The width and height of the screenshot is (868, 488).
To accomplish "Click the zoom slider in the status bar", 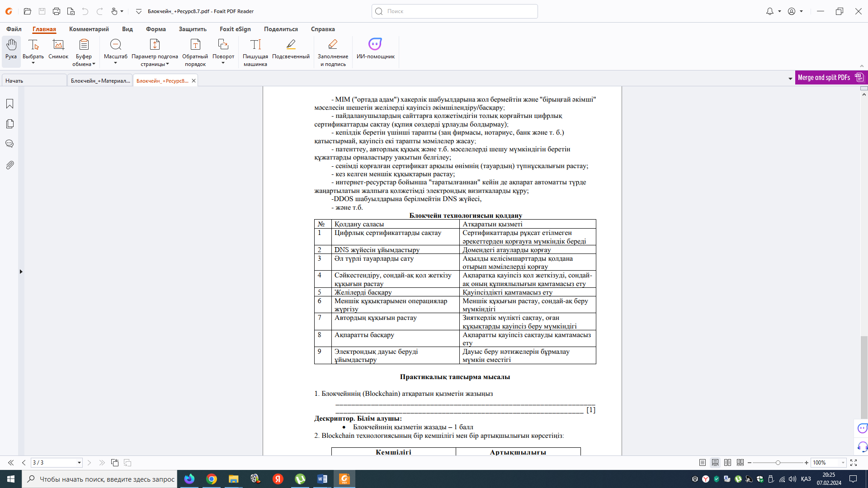I will click(x=778, y=463).
